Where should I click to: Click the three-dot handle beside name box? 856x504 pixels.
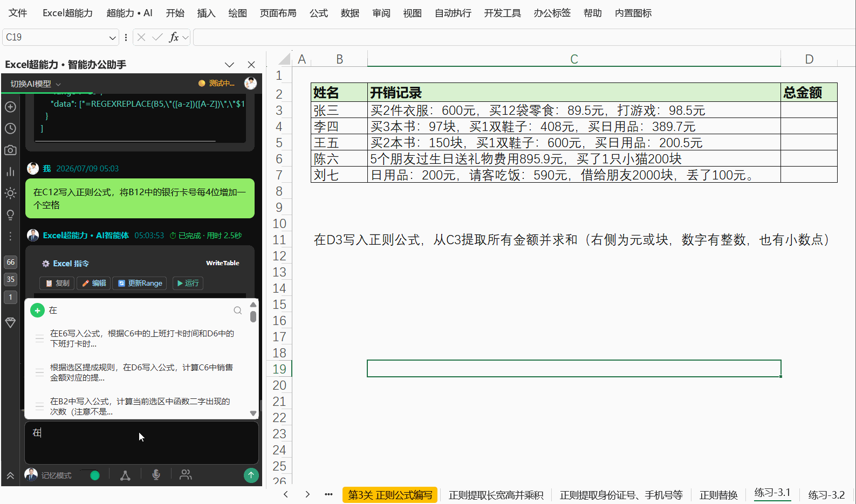point(126,37)
